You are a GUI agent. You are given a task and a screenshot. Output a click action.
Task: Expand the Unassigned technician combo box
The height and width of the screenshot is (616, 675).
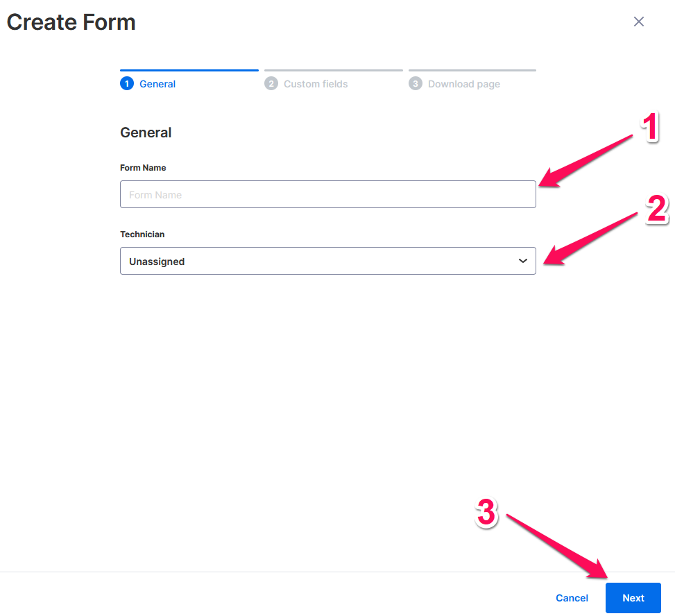coord(326,261)
